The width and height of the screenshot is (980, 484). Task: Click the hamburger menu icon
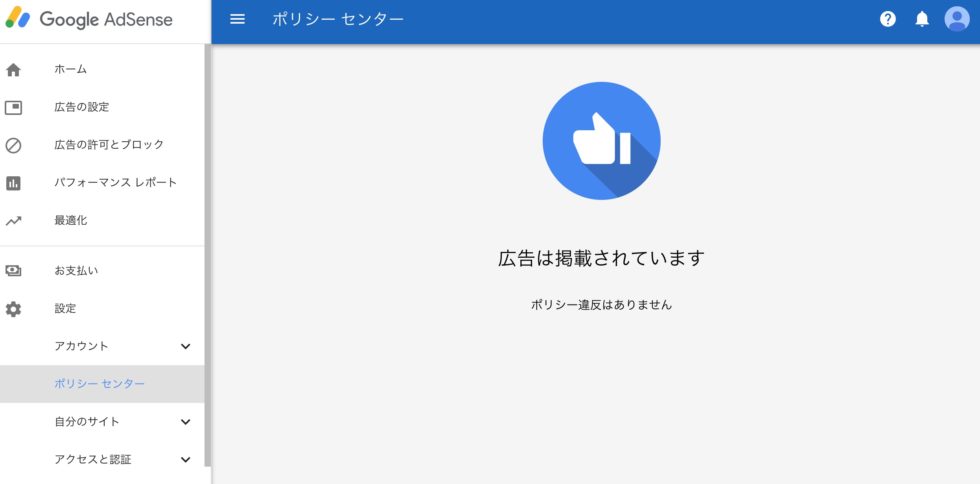click(238, 19)
